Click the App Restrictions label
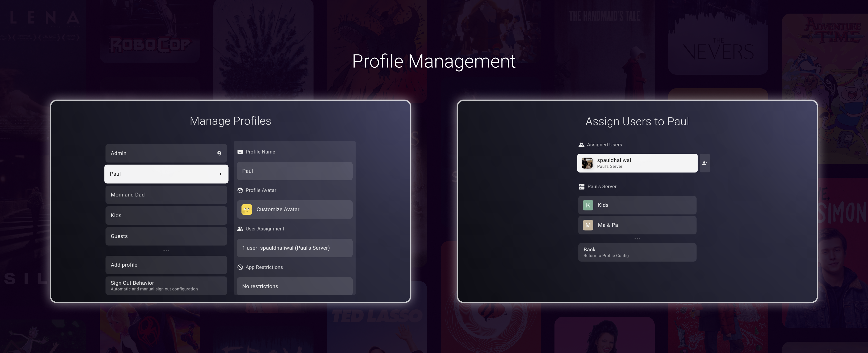 coord(264,267)
